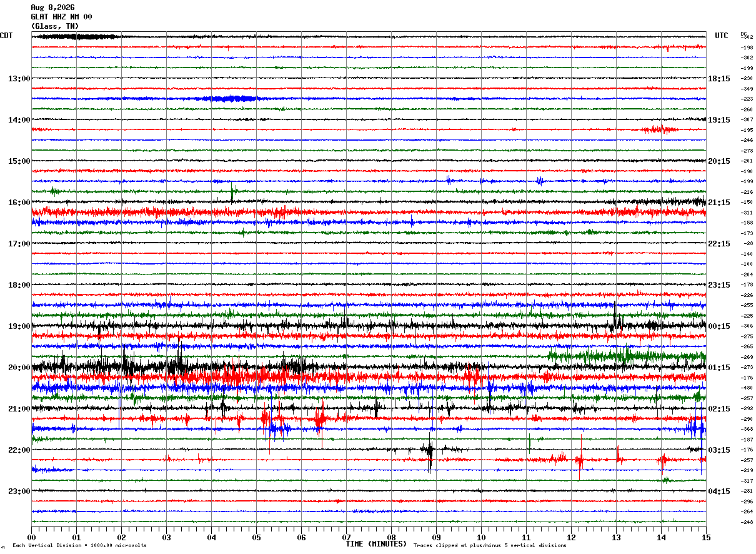Click the 20:15 UTC time label
Image resolution: width=756 pixels, height=554 pixels.
[719, 161]
